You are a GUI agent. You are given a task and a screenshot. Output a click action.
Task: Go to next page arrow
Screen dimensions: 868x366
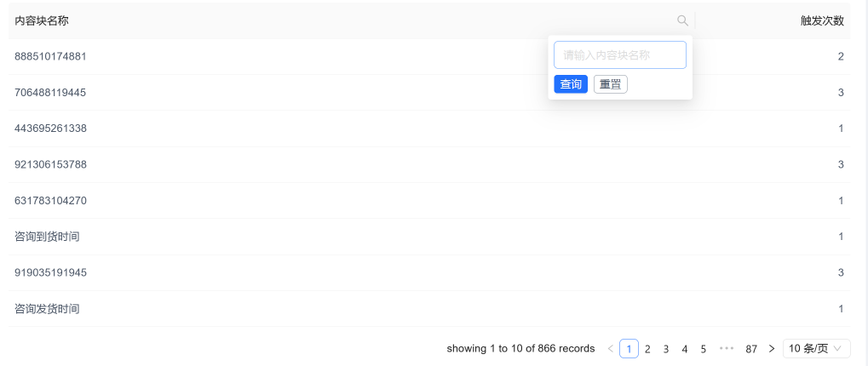coord(772,349)
